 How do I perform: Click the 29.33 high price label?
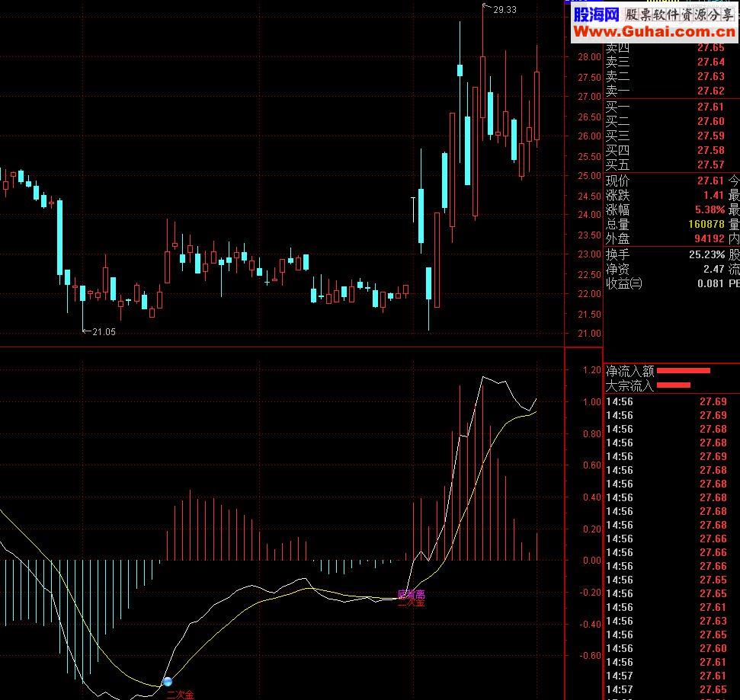505,9
